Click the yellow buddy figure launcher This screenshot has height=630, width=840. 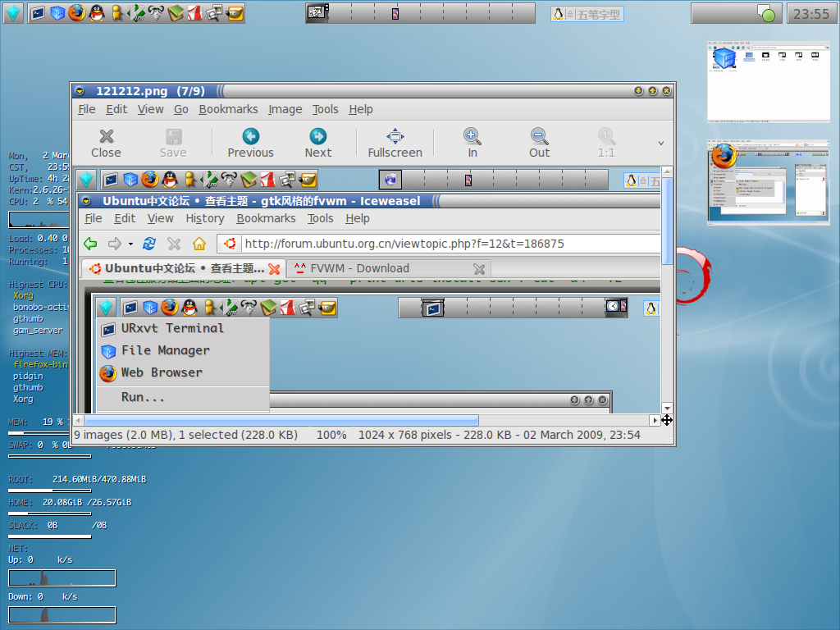pos(116,13)
